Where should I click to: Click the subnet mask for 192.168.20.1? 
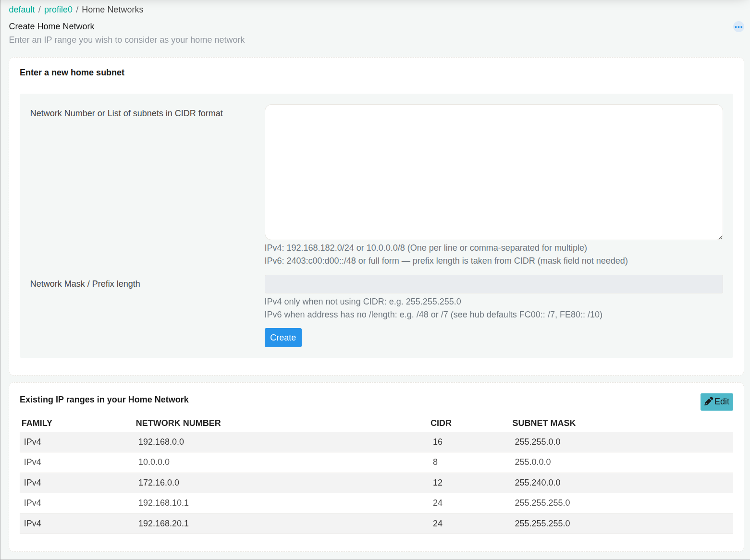[x=542, y=523]
